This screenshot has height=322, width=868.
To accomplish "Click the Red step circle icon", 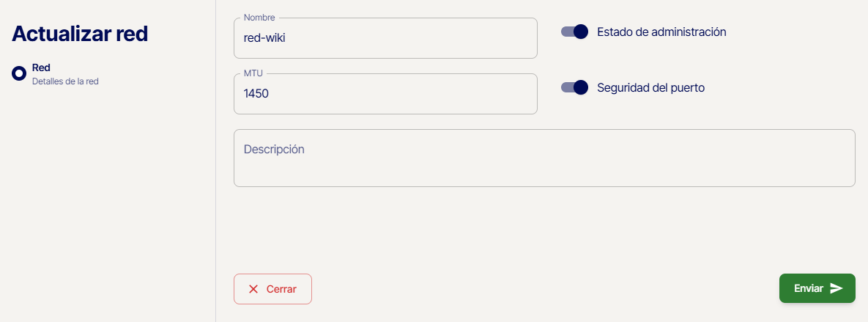I will point(19,73).
